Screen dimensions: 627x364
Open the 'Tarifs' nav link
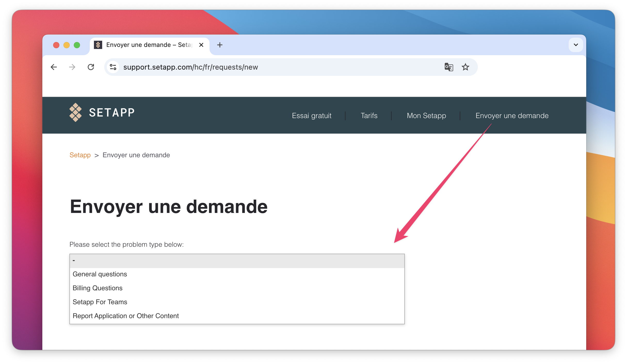[x=369, y=115]
